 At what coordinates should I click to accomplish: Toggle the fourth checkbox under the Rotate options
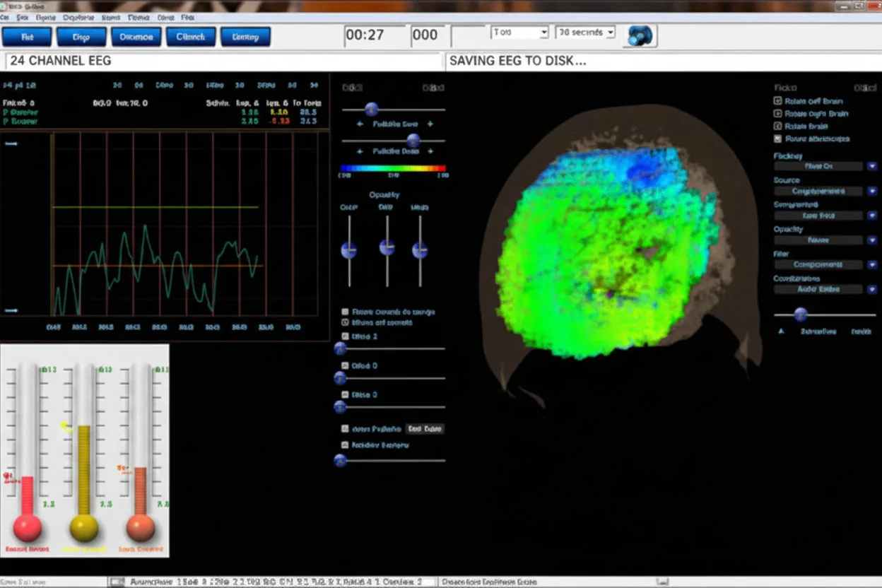pos(778,139)
